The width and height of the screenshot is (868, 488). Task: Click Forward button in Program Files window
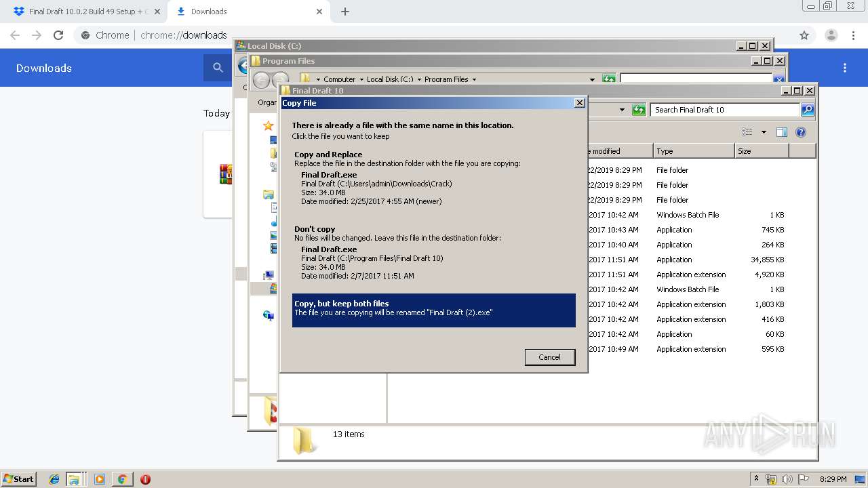(x=279, y=80)
